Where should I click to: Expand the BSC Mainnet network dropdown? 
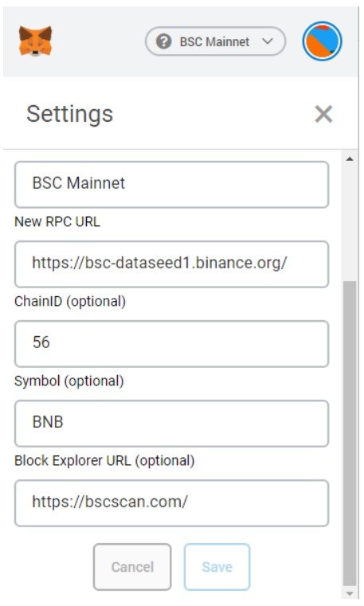click(215, 41)
